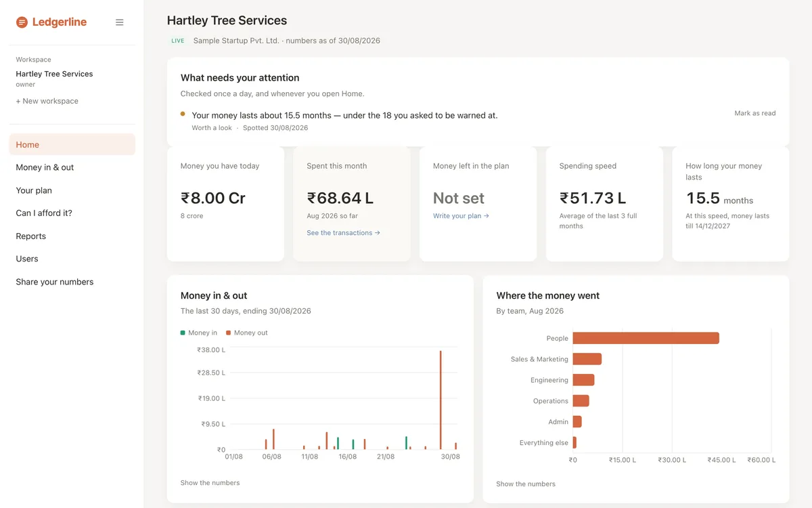812x508 pixels.
Task: Click the 30/08 date label on chart axis
Action: click(x=450, y=457)
